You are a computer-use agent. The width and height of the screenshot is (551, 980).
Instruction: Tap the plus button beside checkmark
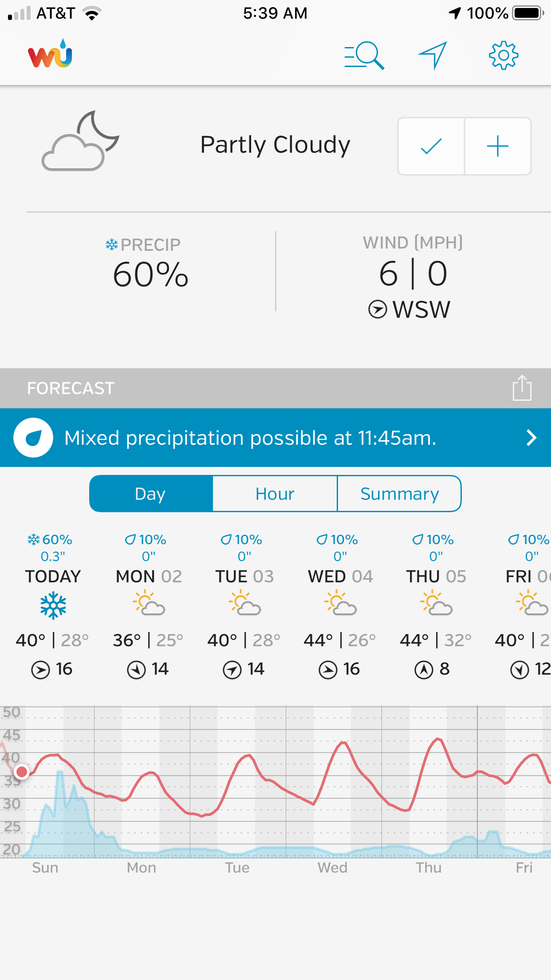point(497,146)
